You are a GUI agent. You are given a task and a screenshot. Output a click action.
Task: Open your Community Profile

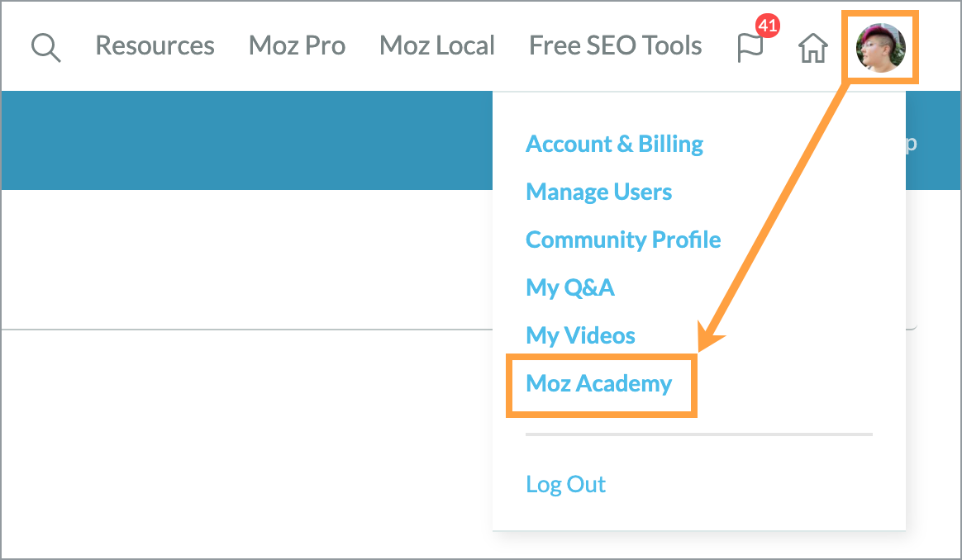[x=623, y=240]
